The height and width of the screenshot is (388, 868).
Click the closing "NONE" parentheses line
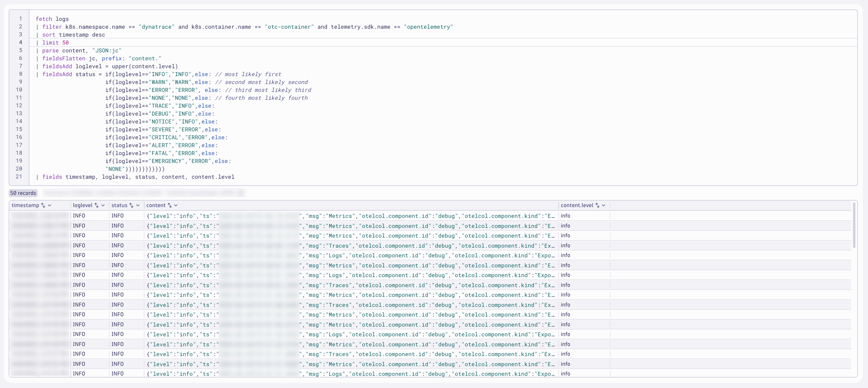point(135,169)
